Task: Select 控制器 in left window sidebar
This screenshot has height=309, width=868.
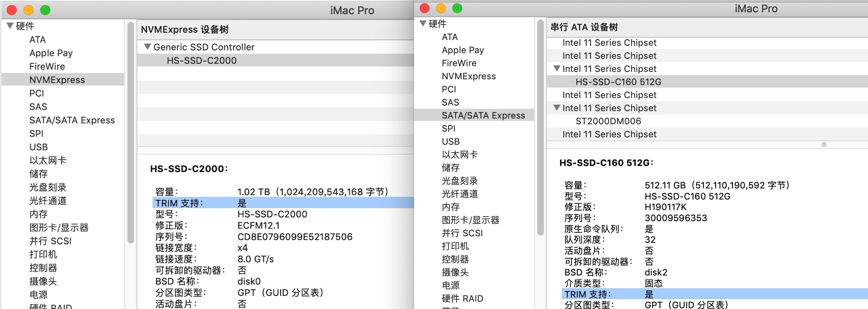Action: point(43,268)
